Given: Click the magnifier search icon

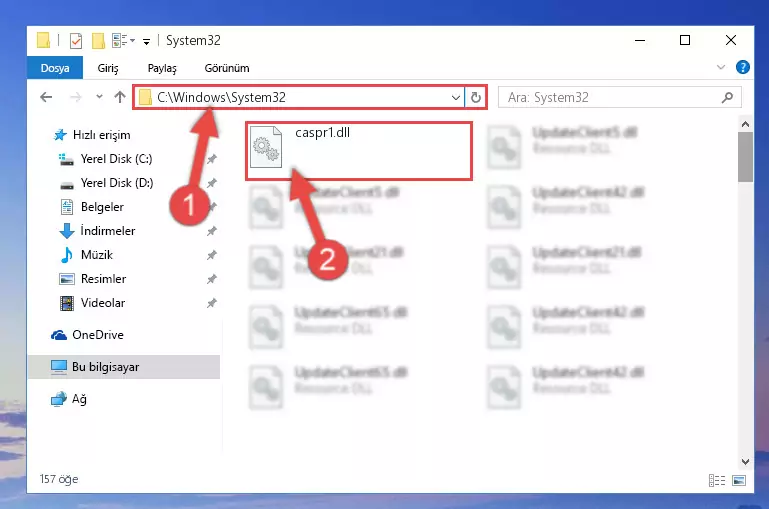Looking at the screenshot, I should [727, 98].
